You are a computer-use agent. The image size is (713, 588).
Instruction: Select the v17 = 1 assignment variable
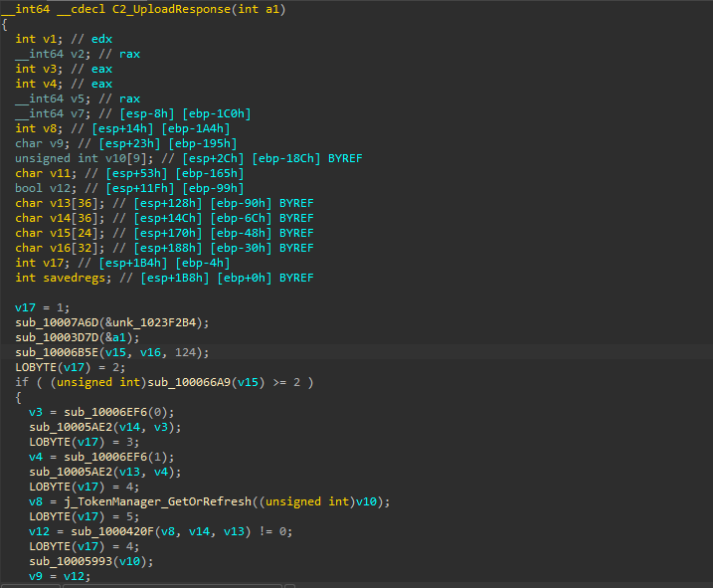tap(25, 307)
